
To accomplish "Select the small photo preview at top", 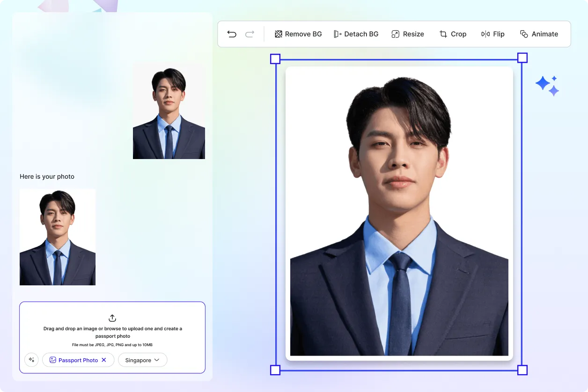I will (x=169, y=111).
